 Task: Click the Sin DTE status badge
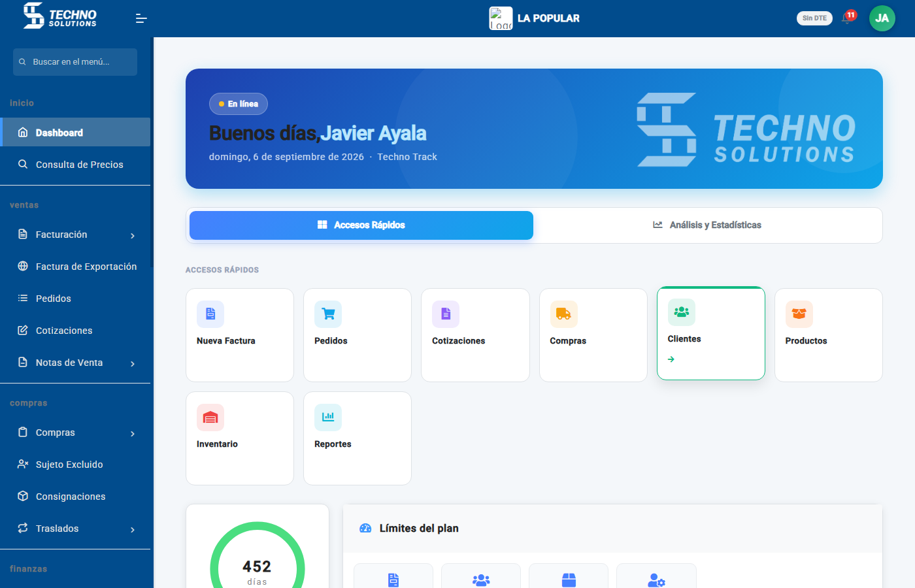click(814, 18)
